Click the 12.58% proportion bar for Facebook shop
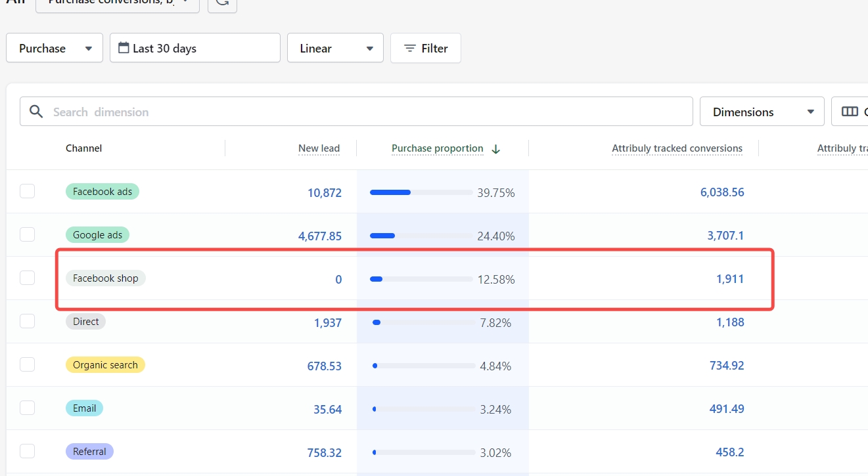Screen dimensions: 868x476 pyautogui.click(x=421, y=279)
